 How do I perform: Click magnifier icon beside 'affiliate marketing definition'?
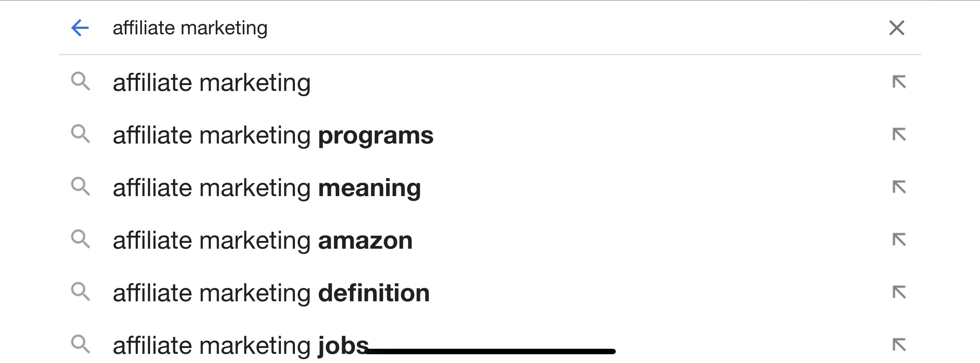tap(80, 292)
